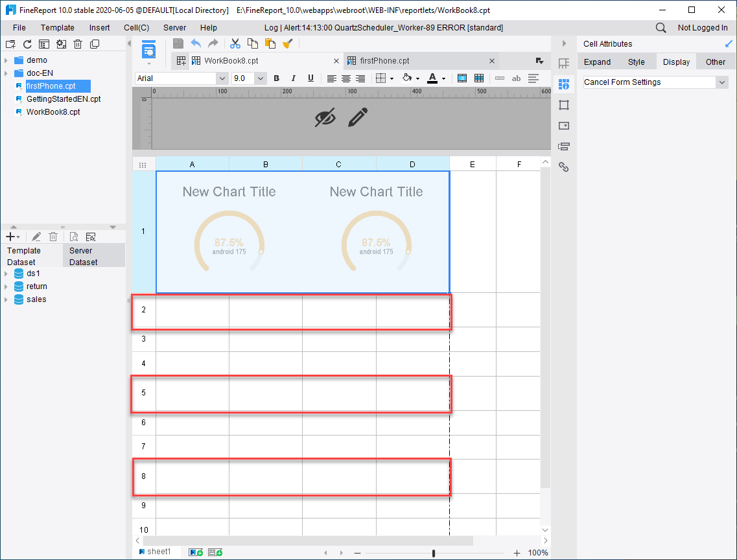Click the widget settings icon below square icon
737x560 pixels.
pos(564,126)
